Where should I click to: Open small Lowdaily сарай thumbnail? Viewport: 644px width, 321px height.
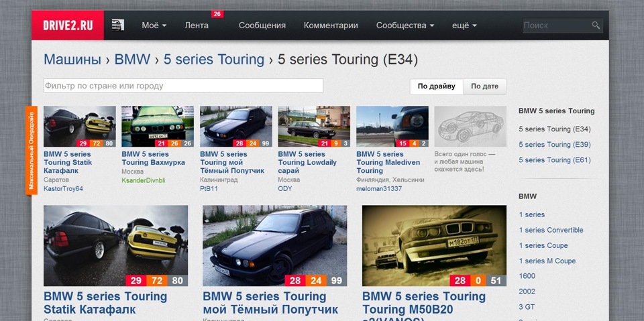click(x=314, y=127)
